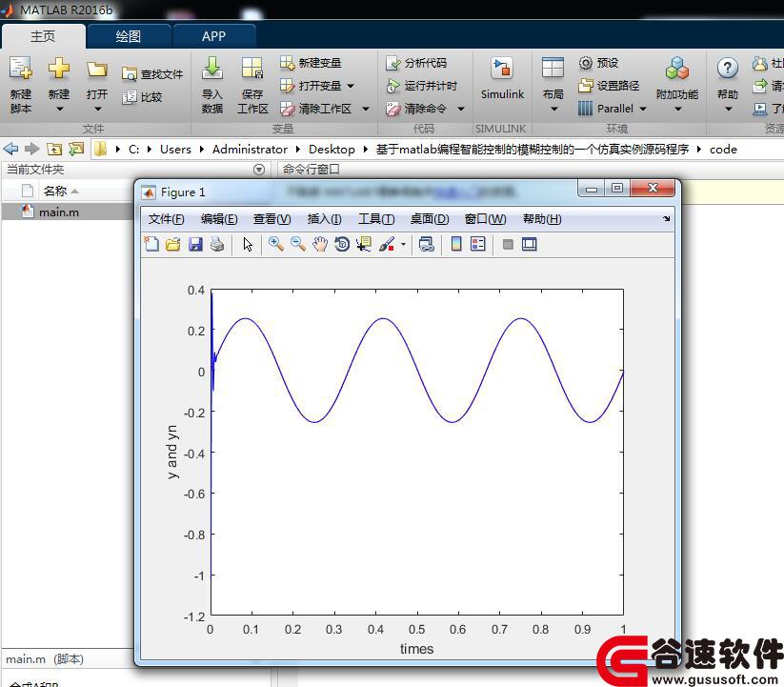
Task: Click New Variable (新建变量)
Action: 311,63
